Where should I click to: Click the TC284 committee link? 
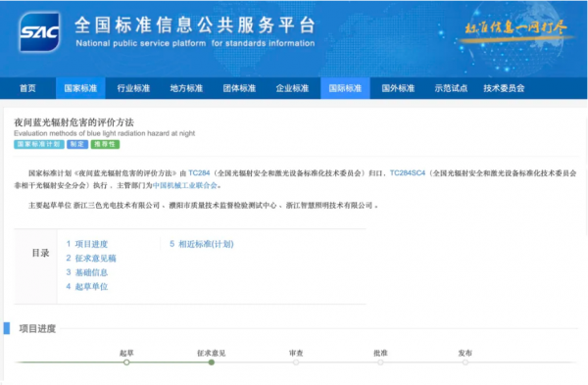[x=199, y=172]
